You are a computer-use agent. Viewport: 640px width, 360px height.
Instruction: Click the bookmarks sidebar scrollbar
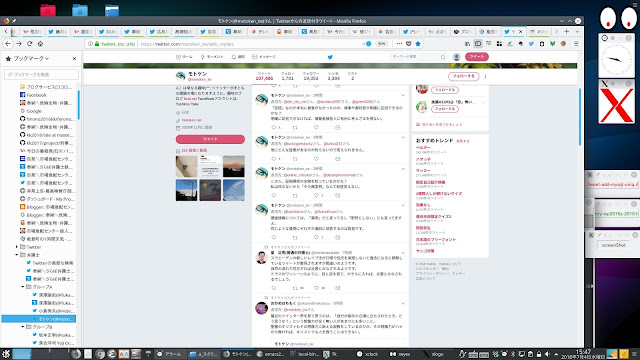click(x=78, y=105)
